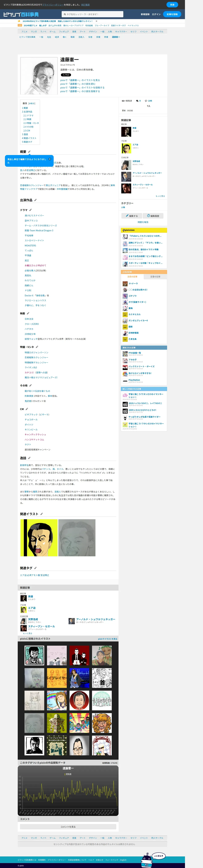Image resolution: width=203 pixels, height=868 pixels.
Task: Click the pencil icon beside 映画
Action: tap(28, 313)
